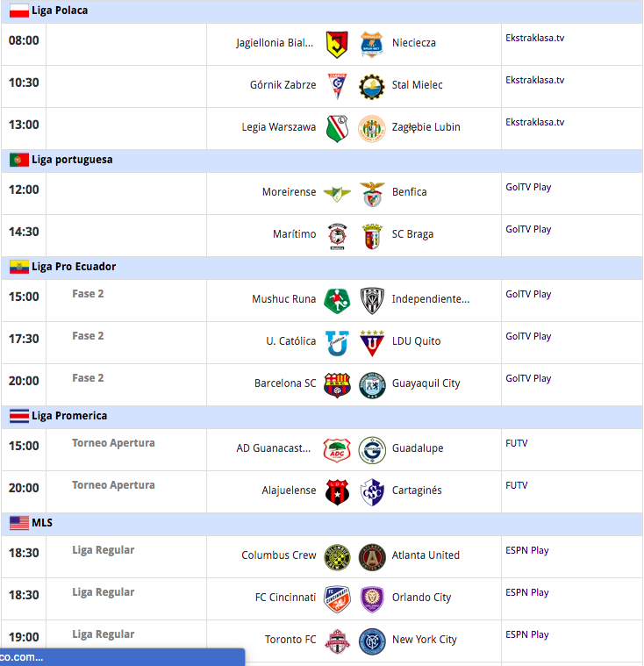Click the Guayaquil City team name
The width and height of the screenshot is (644, 666).
[426, 383]
